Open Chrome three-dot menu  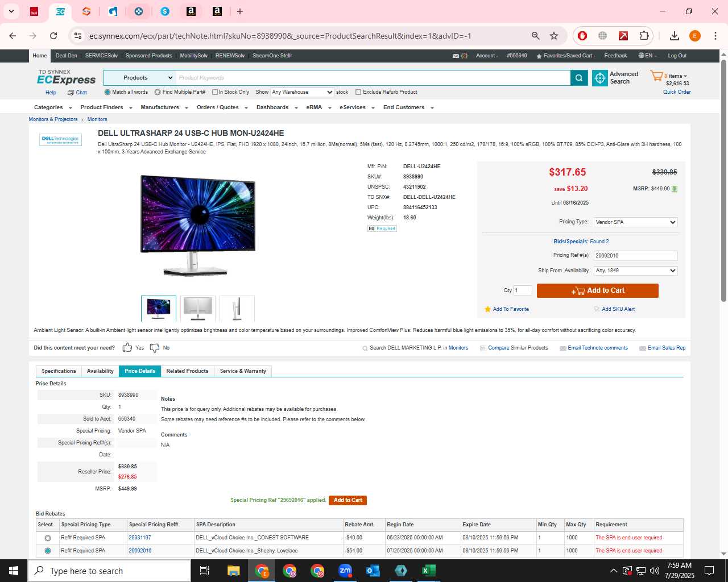(x=715, y=36)
